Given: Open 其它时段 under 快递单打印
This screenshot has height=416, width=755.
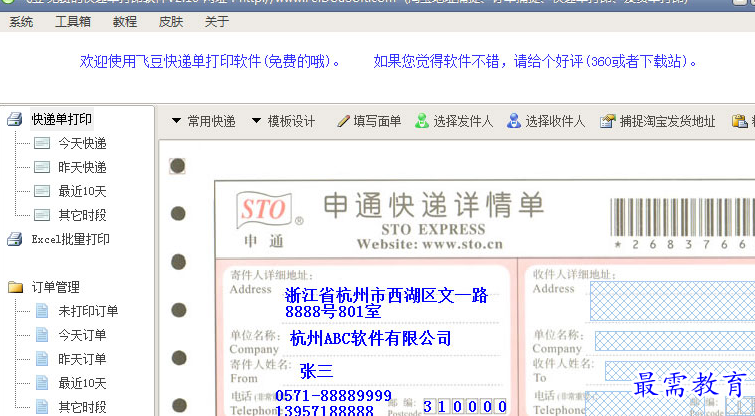Looking at the screenshot, I should click(x=82, y=215).
